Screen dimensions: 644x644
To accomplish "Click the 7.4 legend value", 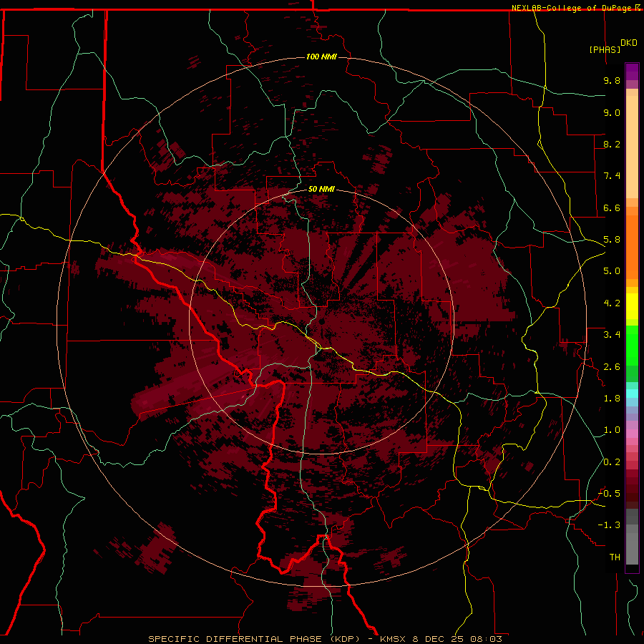I will pos(612,176).
